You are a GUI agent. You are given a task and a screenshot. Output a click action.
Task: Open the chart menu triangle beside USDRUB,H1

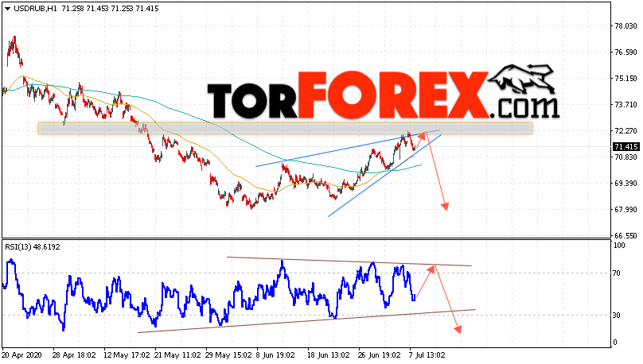(x=7, y=9)
